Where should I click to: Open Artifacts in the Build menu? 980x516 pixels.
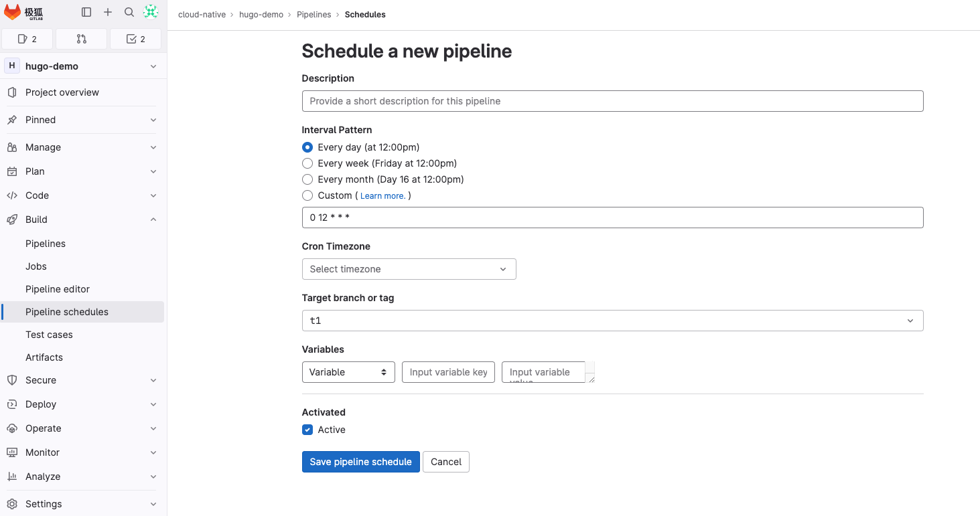coord(44,357)
